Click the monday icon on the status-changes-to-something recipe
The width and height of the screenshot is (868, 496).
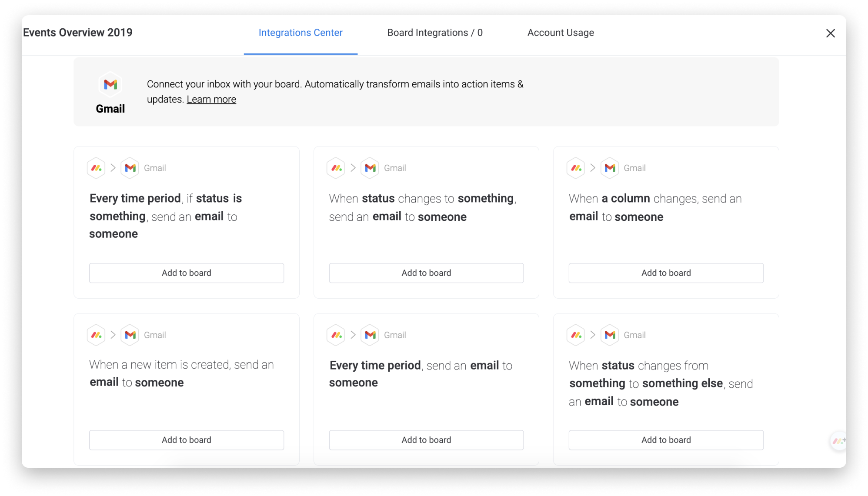[x=336, y=168]
